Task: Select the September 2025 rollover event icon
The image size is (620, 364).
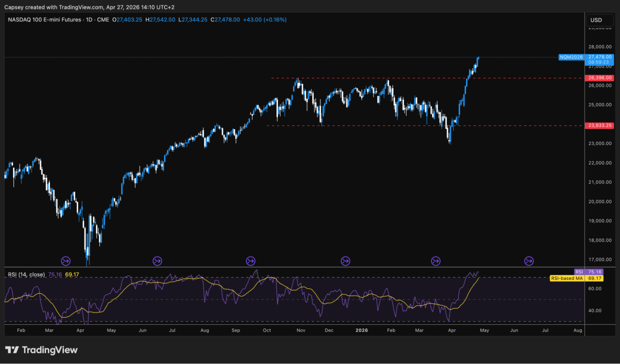Action: [x=251, y=261]
